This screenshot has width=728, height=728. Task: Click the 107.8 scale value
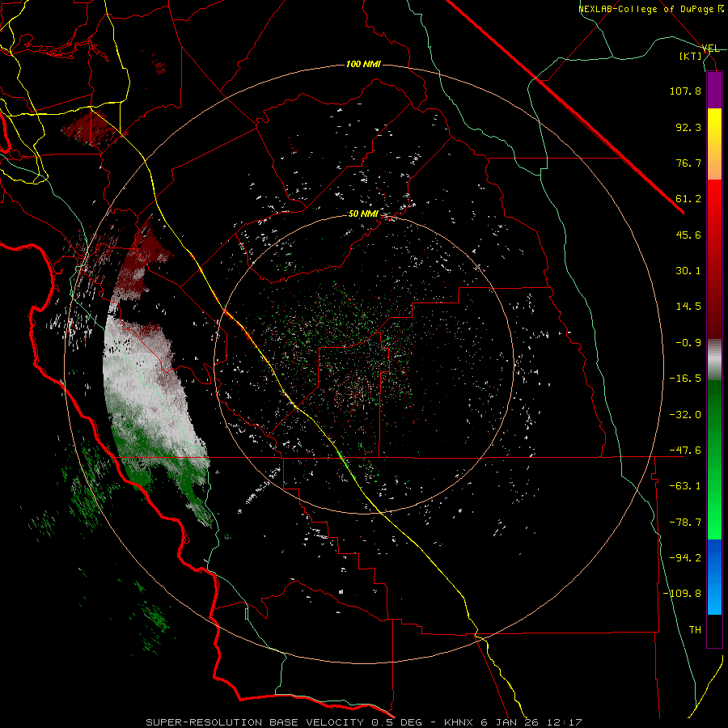pos(685,91)
